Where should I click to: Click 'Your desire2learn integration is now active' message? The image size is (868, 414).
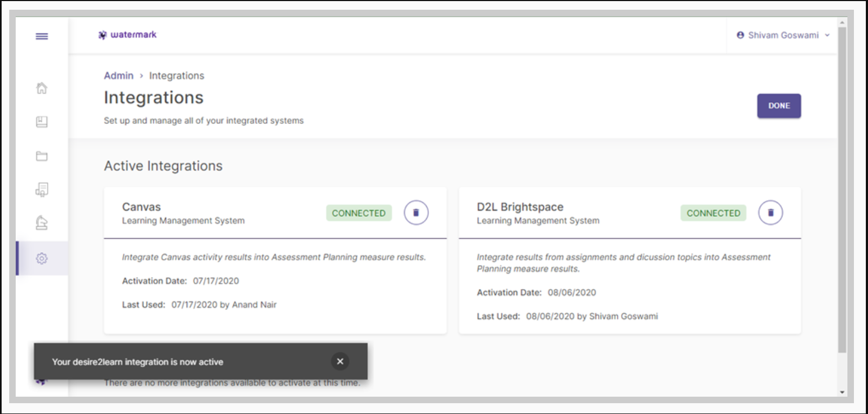(x=138, y=362)
